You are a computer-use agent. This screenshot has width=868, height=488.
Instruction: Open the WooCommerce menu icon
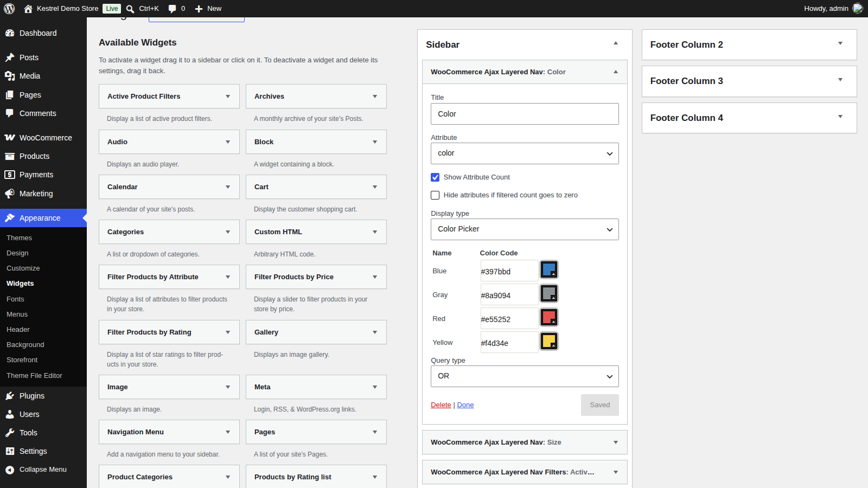[x=10, y=138]
